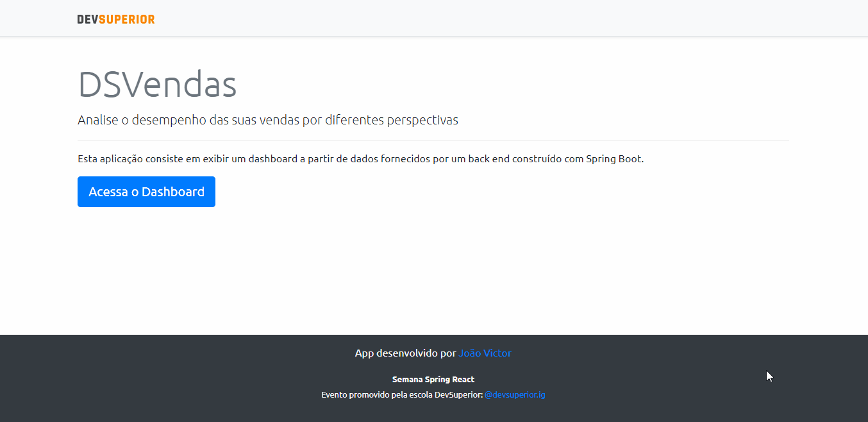Open the dashboard via the DevSuperior brand icon

tap(115, 19)
